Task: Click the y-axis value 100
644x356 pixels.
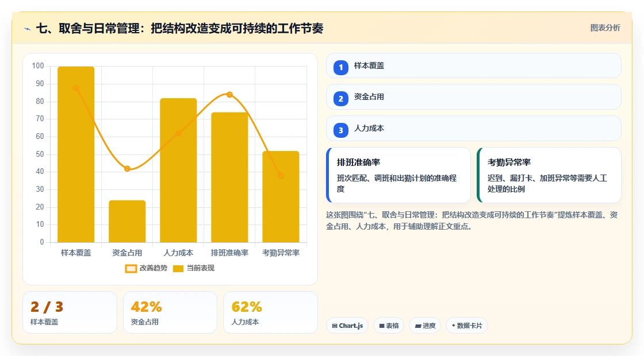Action: [38, 66]
